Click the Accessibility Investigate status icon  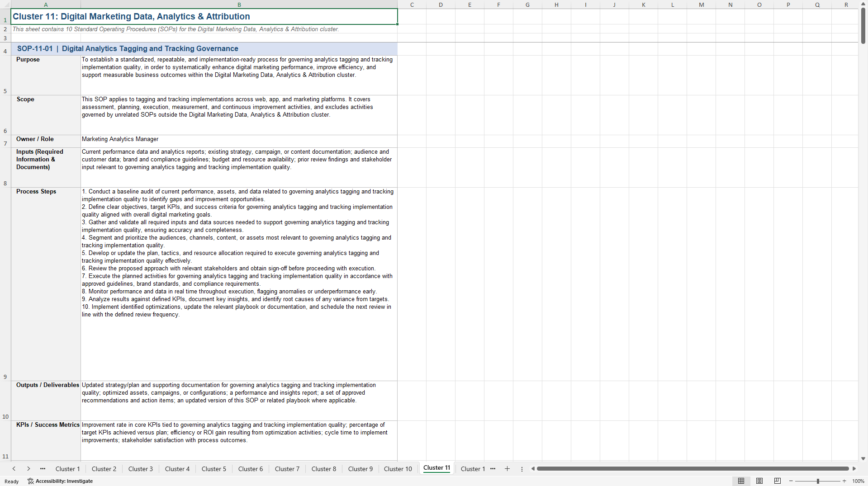(x=60, y=481)
